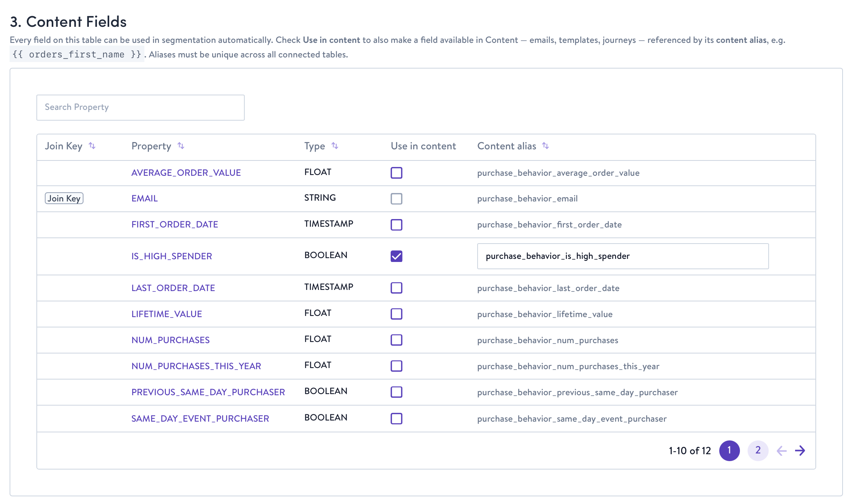Jump to page 2 of fields

(758, 451)
